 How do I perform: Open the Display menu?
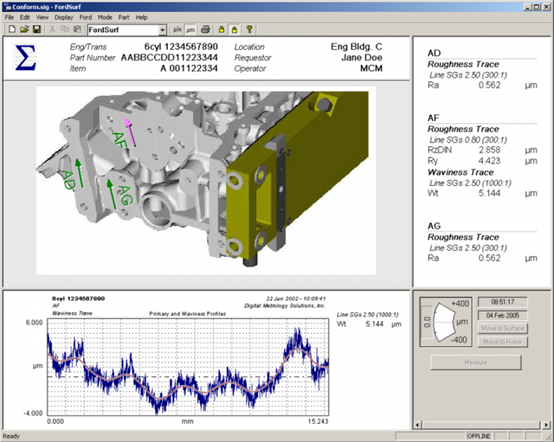(x=64, y=17)
